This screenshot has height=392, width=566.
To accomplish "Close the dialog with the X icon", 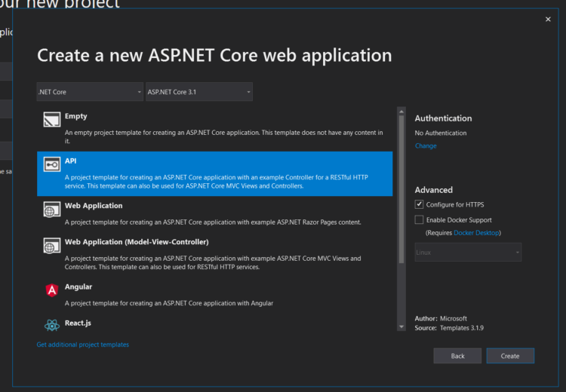I will coord(548,19).
